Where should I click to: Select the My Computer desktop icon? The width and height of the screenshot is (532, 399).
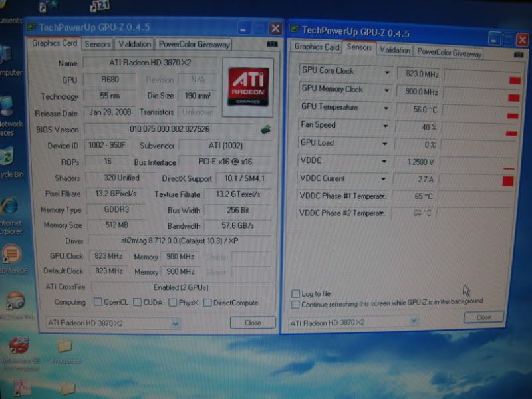click(9, 61)
